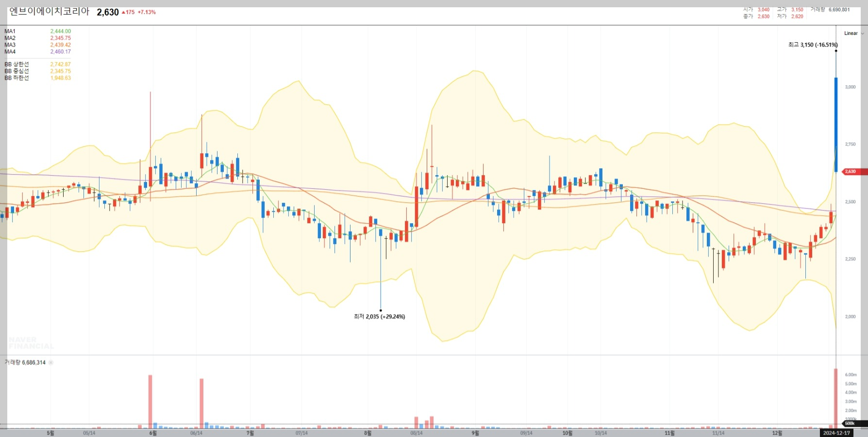
Task: Select the MA3 legend entry
Action: [x=37, y=45]
